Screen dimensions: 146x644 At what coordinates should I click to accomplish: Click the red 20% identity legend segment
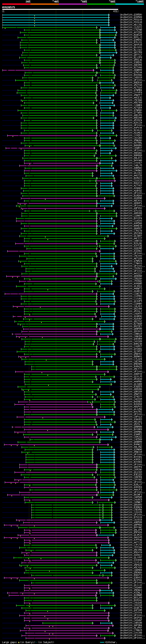[x=16, y=4]
